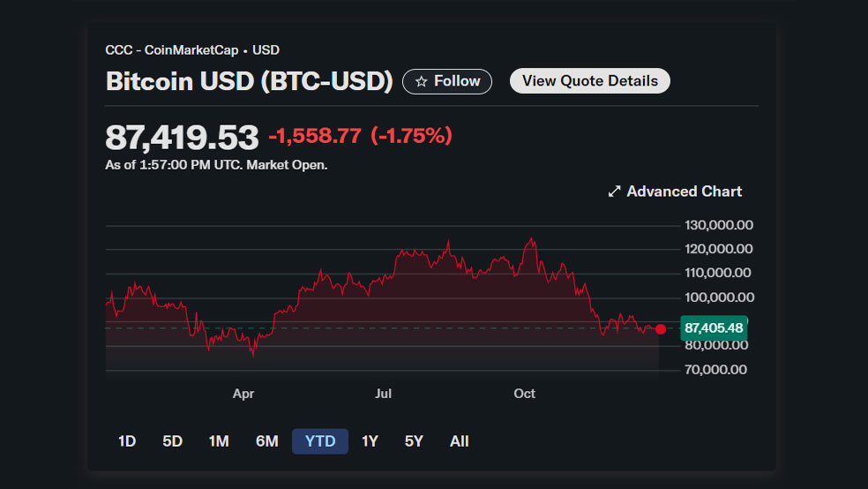Click the Apr label on time axis
Viewport: 868px width, 489px height.
coord(243,394)
